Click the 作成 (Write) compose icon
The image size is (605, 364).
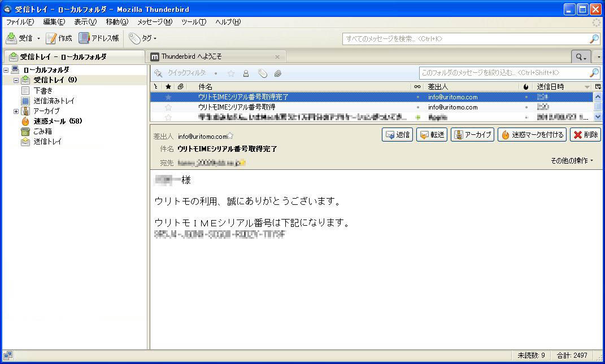51,38
